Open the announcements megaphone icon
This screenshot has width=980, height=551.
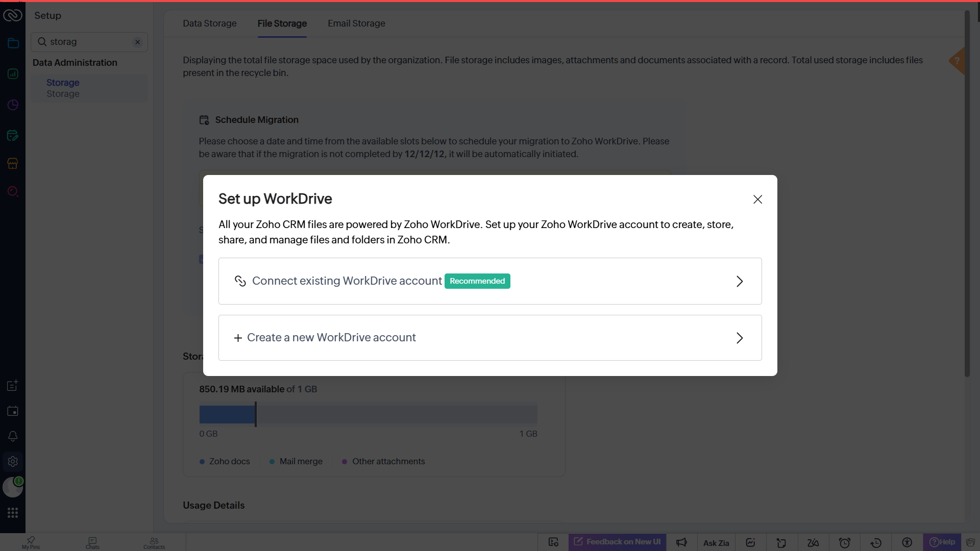coord(681,543)
